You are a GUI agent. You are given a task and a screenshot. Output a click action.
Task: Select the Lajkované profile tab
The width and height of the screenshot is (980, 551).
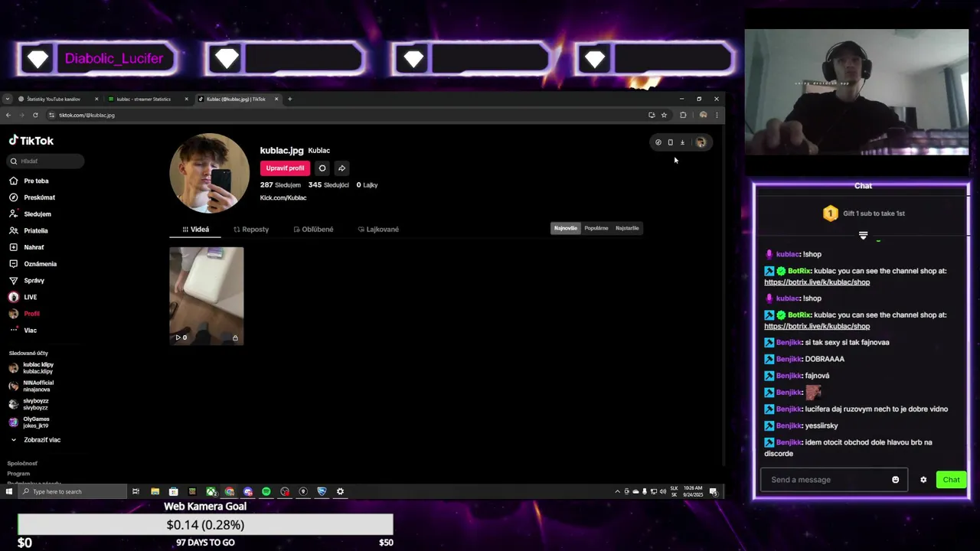point(378,230)
